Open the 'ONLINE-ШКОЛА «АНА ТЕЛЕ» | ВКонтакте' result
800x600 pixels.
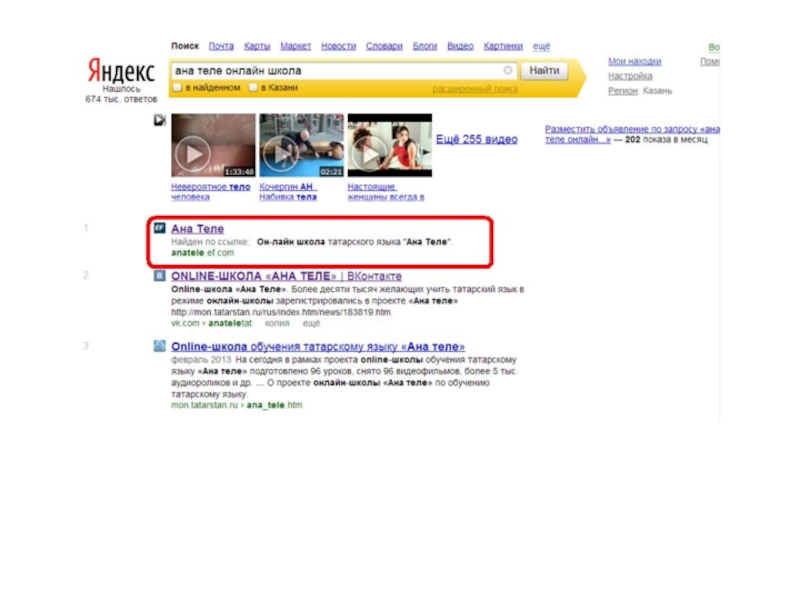(286, 276)
